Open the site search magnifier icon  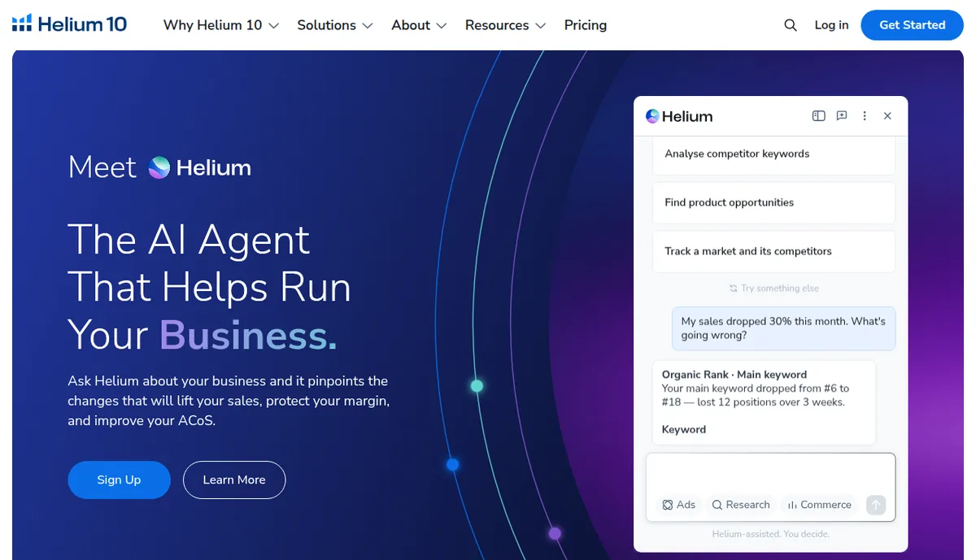(x=791, y=25)
